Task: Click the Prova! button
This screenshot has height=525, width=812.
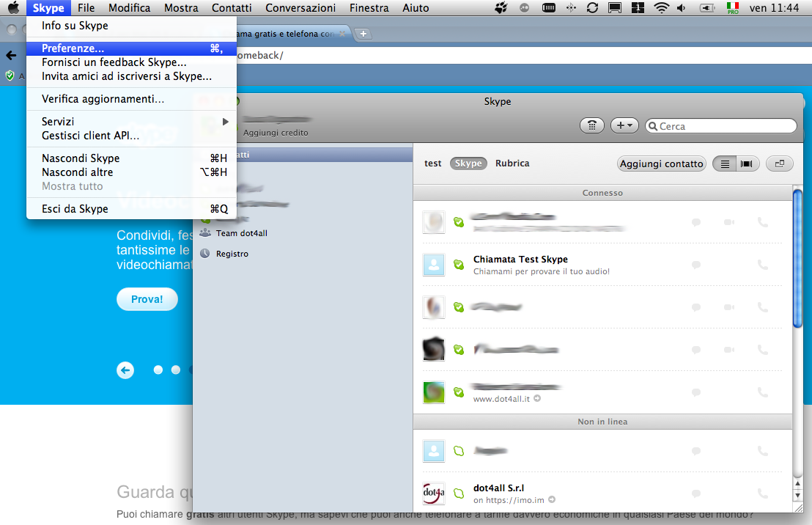Action: click(x=147, y=299)
